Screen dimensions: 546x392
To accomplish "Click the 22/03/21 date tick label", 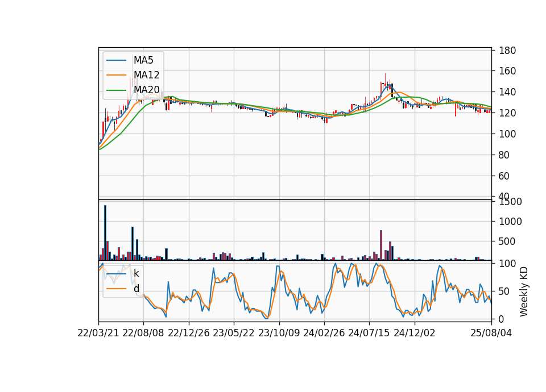I will click(98, 333).
